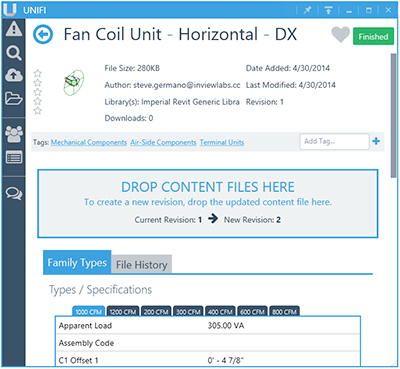Click the Types / Specifications heading
Screen dimensions: 400x369
coord(100,290)
